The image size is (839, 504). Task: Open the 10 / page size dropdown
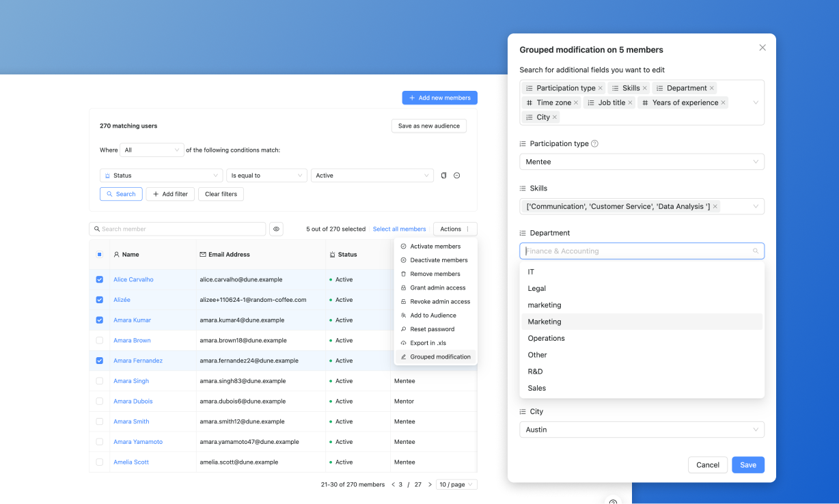pos(456,485)
